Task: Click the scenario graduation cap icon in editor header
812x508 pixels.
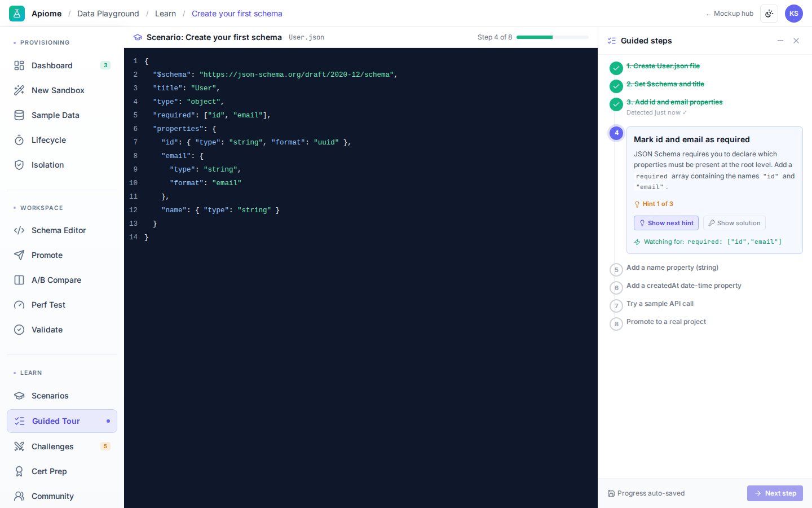Action: tap(138, 37)
